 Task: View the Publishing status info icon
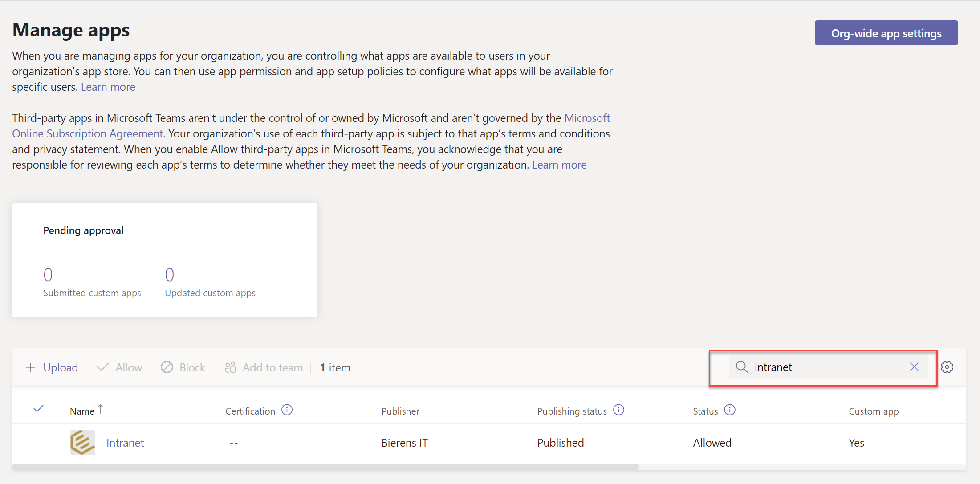(x=618, y=410)
